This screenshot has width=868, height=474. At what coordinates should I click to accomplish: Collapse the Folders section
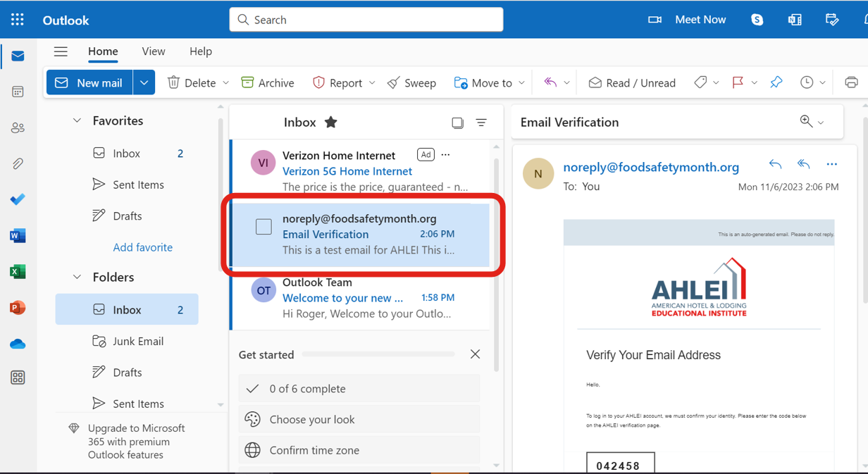coord(77,277)
